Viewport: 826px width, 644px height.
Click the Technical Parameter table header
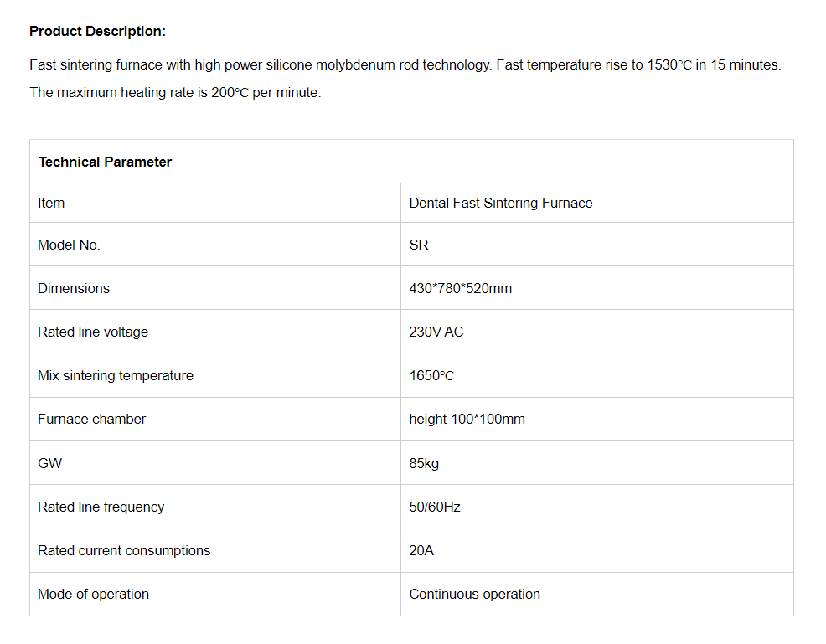105,162
